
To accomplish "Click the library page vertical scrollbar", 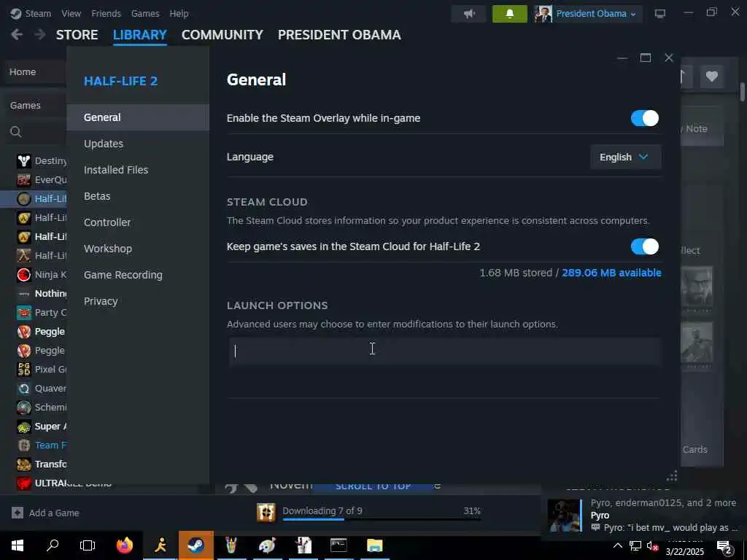I will [742, 91].
